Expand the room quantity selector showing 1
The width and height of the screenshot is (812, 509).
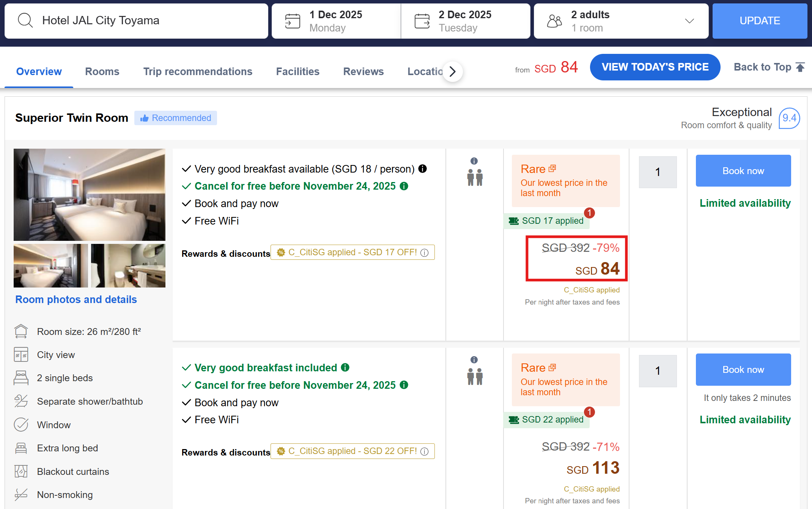point(658,172)
